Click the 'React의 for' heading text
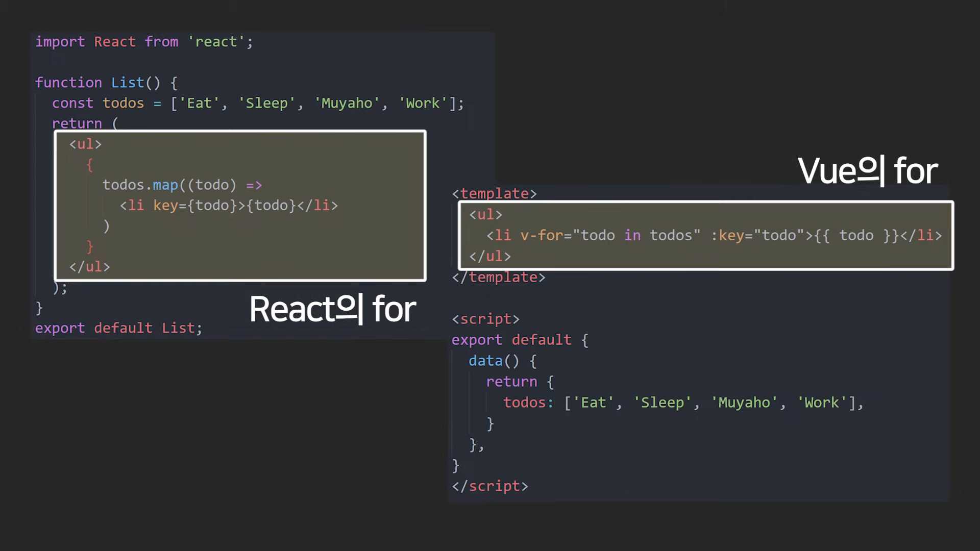Viewport: 980px width, 551px height. click(332, 309)
